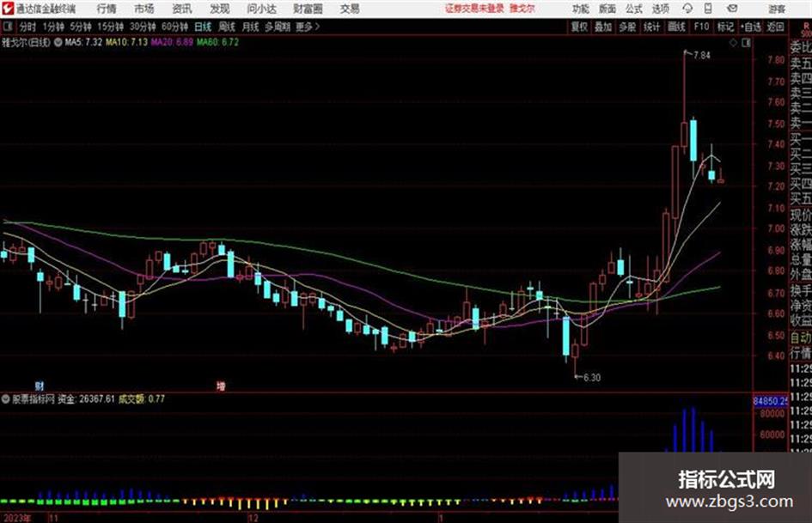Click the MA5: 7.32 indicator label

(83, 42)
